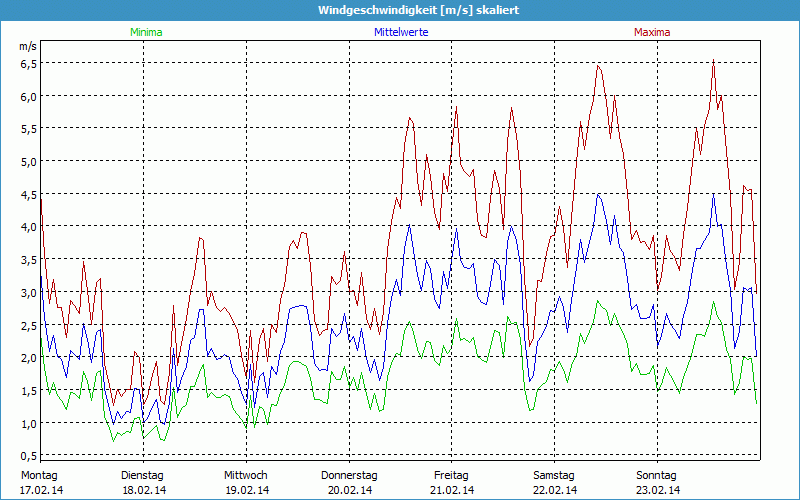Click the 19.02.14 date label
The image size is (800, 500).
point(247,490)
